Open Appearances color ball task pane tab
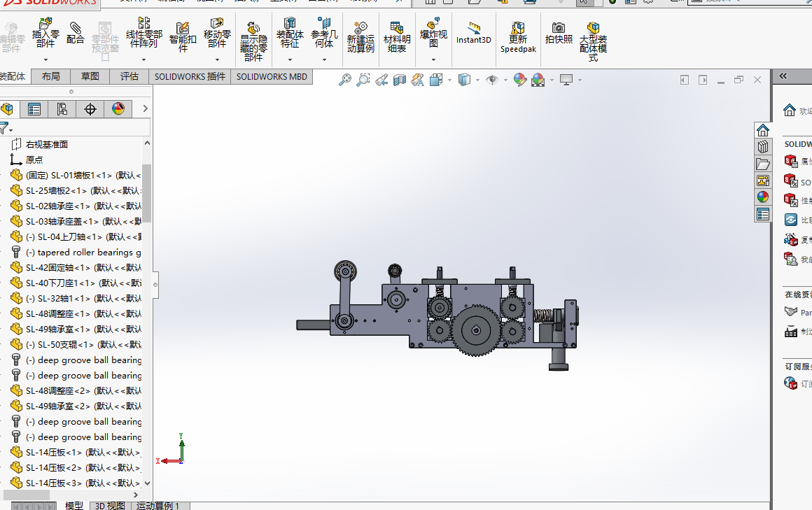 click(763, 197)
